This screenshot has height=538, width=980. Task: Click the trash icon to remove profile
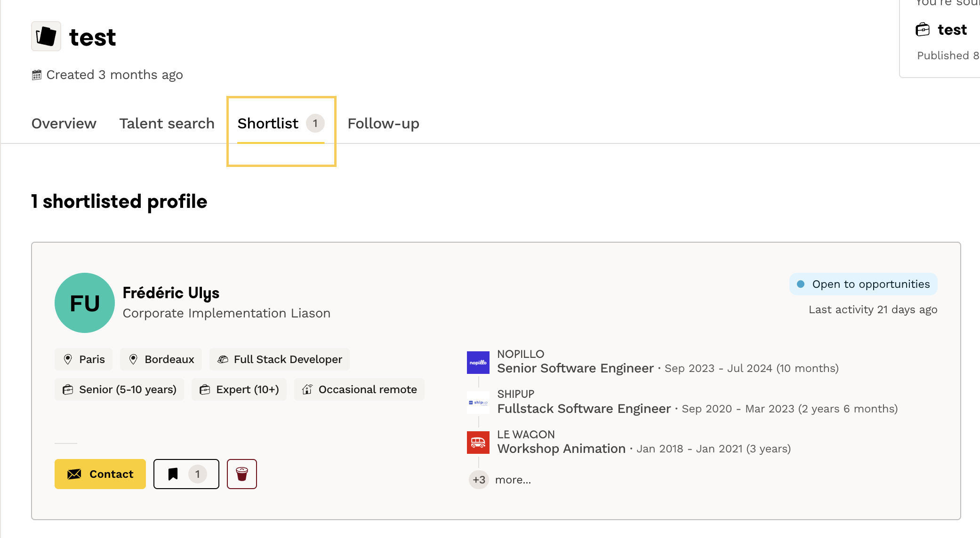coord(241,474)
